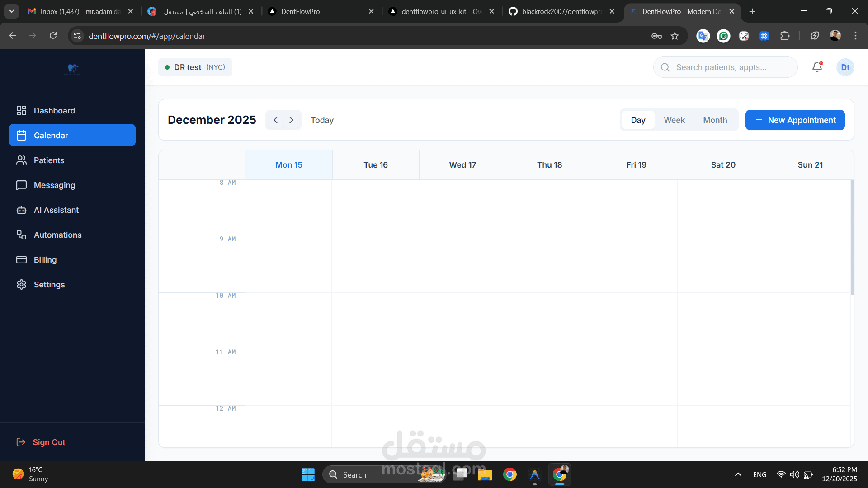The width and height of the screenshot is (868, 488).
Task: Click the DentFlowPro tooth logo
Action: pos(72,69)
